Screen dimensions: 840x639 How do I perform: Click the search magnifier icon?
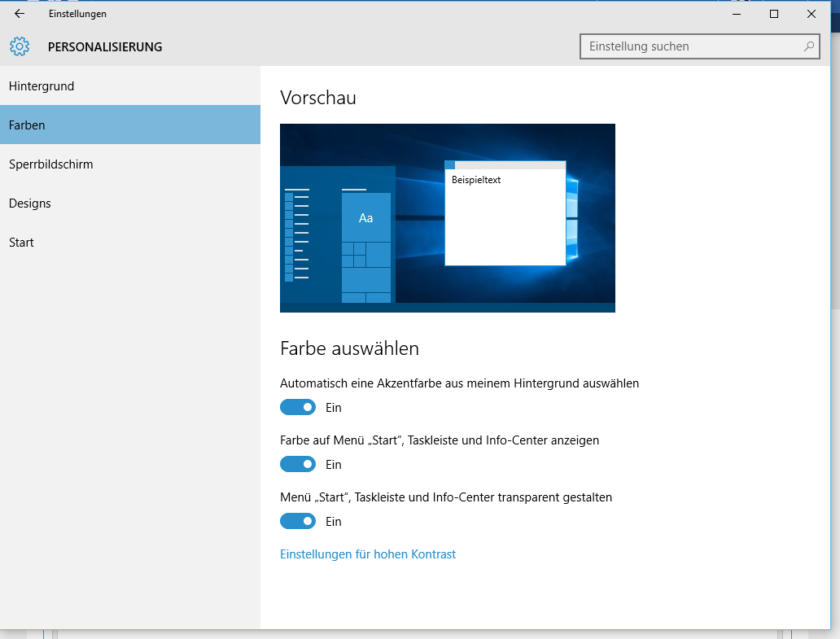pyautogui.click(x=808, y=46)
